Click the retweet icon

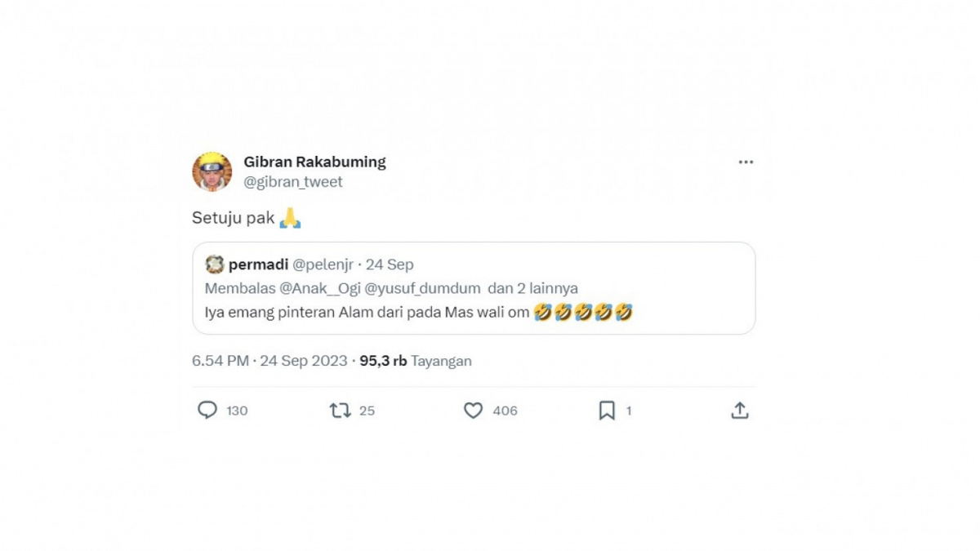pyautogui.click(x=339, y=411)
